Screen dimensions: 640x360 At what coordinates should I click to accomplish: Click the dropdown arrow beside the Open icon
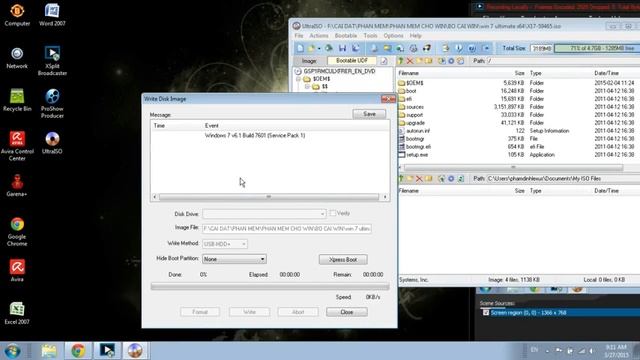click(319, 49)
